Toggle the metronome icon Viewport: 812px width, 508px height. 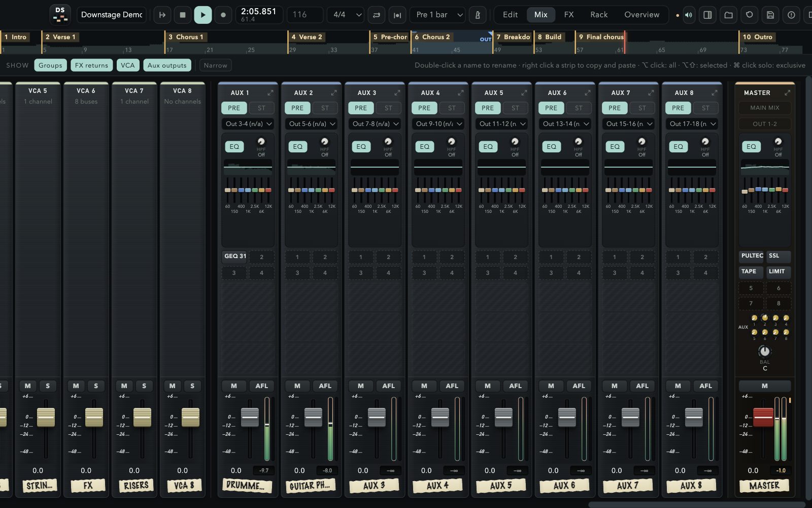[478, 15]
